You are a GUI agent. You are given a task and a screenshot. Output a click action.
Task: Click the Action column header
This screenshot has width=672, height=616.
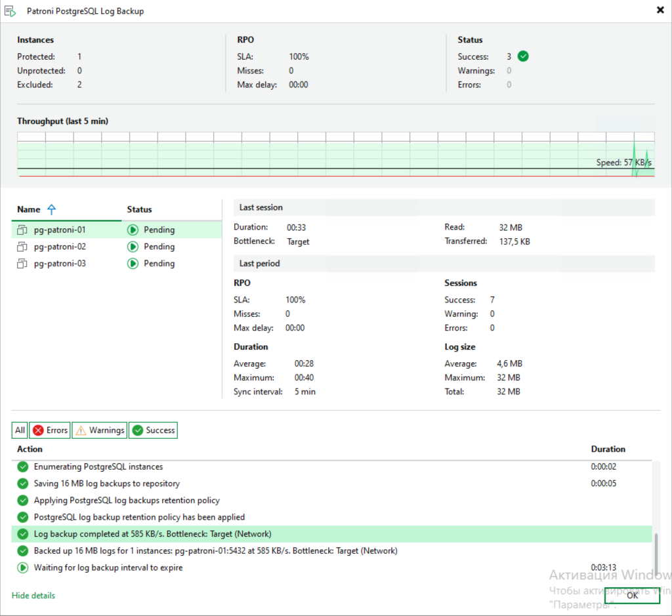coord(30,449)
